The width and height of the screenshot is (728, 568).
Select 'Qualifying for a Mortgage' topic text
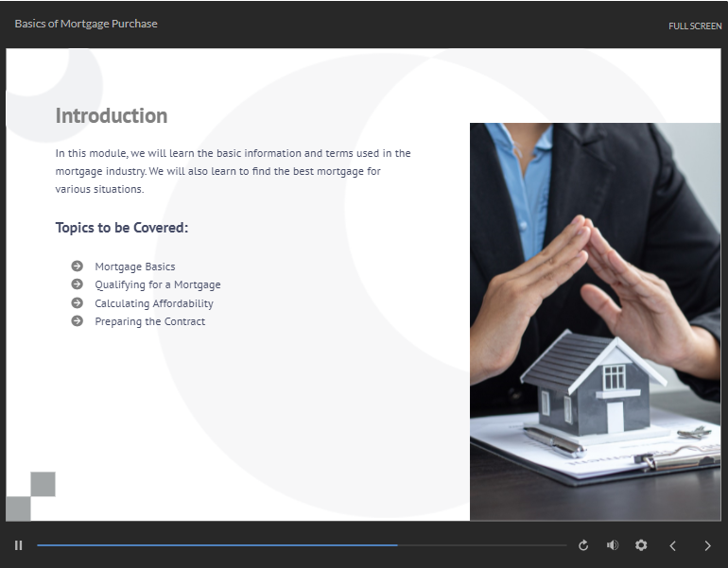click(x=158, y=284)
